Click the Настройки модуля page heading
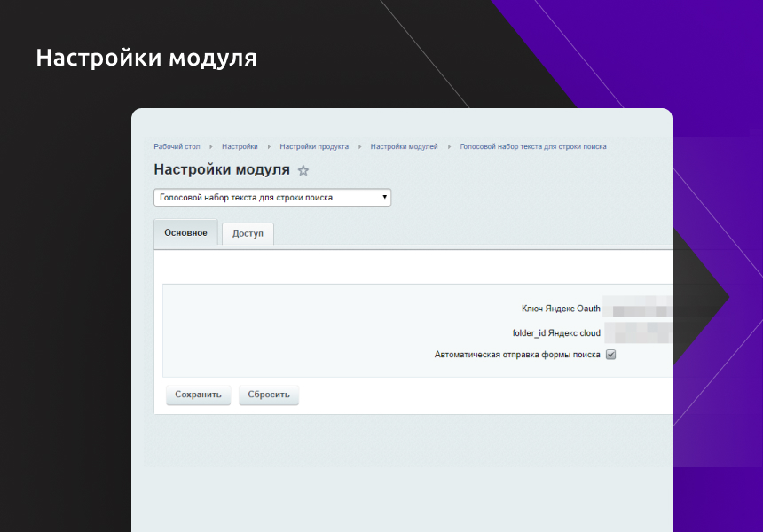Viewport: 763px width, 532px height. (x=221, y=169)
